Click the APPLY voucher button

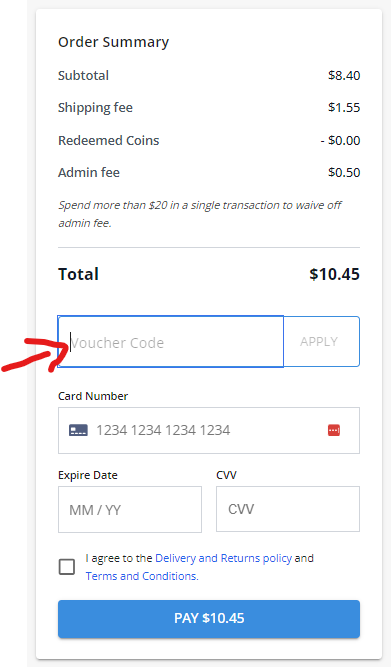[321, 342]
